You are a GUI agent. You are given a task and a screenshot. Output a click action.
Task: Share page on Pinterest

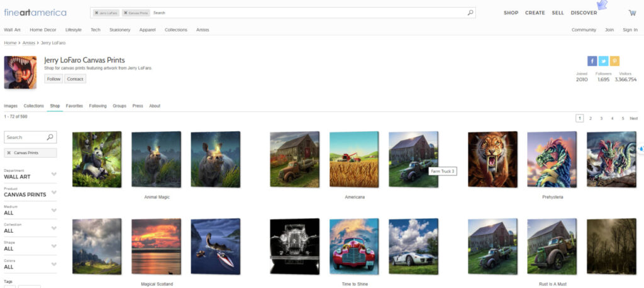click(614, 61)
